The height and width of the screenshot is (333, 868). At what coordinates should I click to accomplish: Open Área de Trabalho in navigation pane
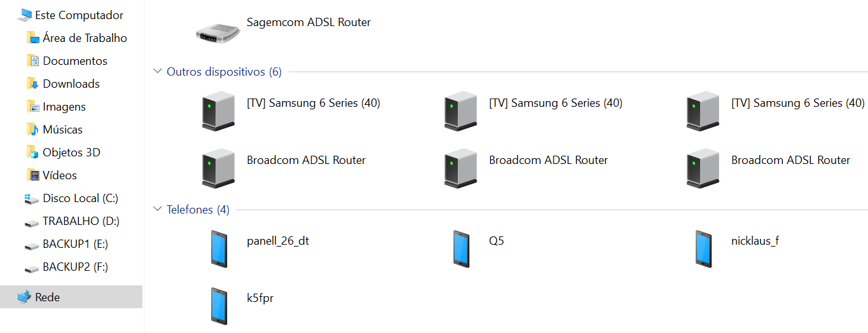coord(85,38)
